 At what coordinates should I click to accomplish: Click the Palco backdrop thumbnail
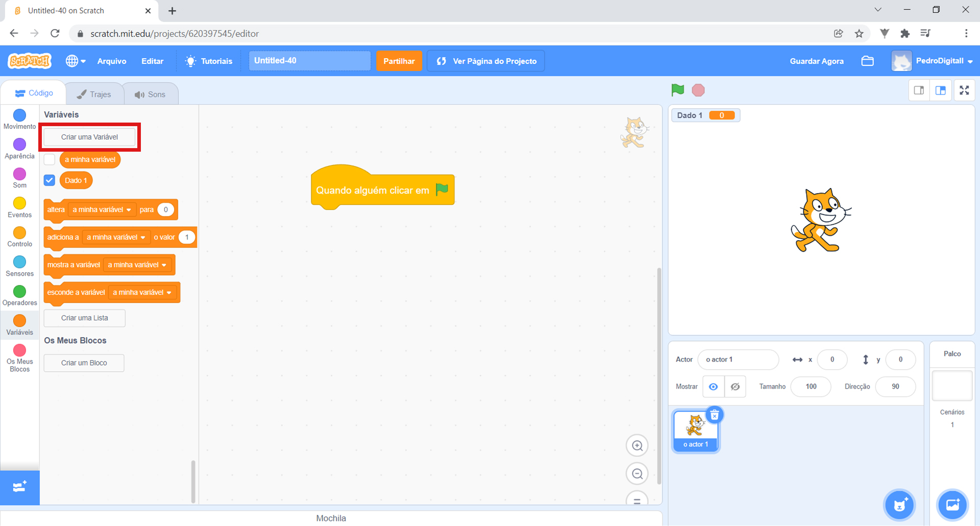tap(952, 385)
